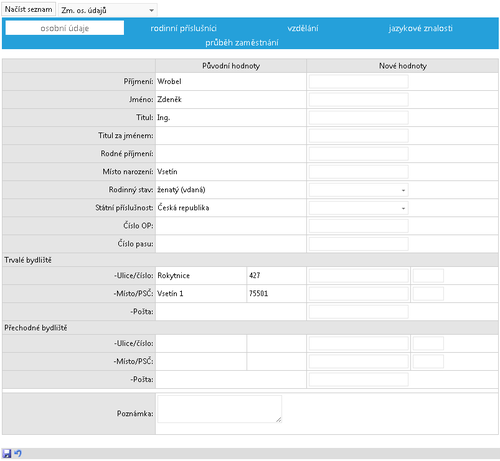Select the osobní údaje tab

65,28
